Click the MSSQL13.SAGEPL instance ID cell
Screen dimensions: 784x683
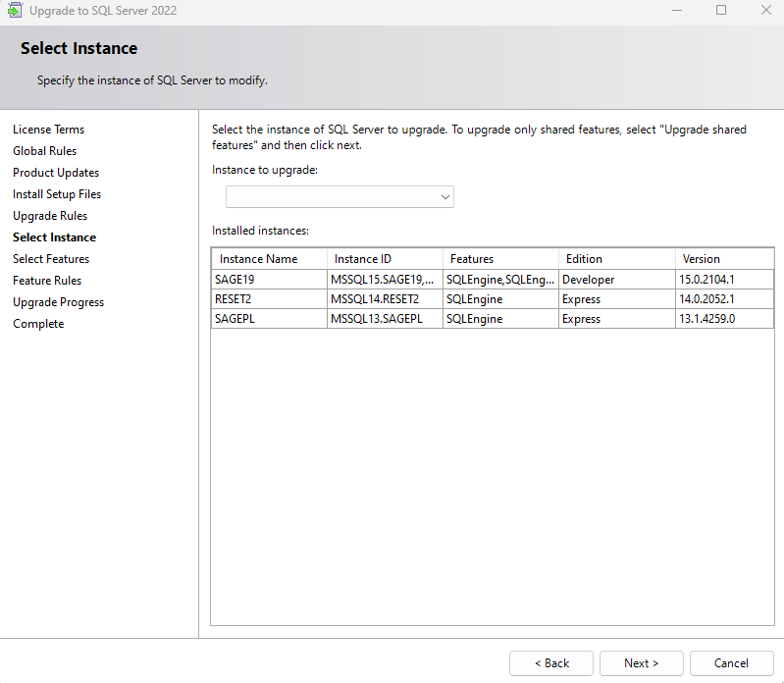[385, 319]
